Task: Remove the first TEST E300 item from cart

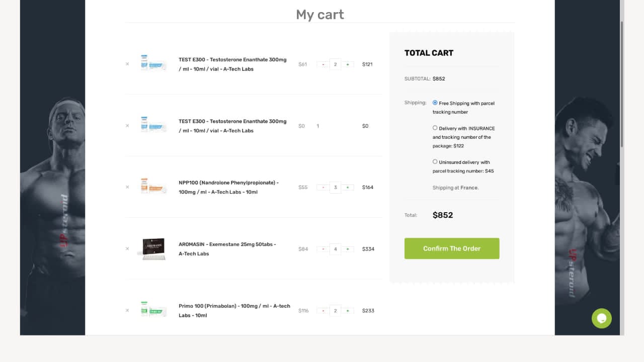Action: [x=127, y=64]
